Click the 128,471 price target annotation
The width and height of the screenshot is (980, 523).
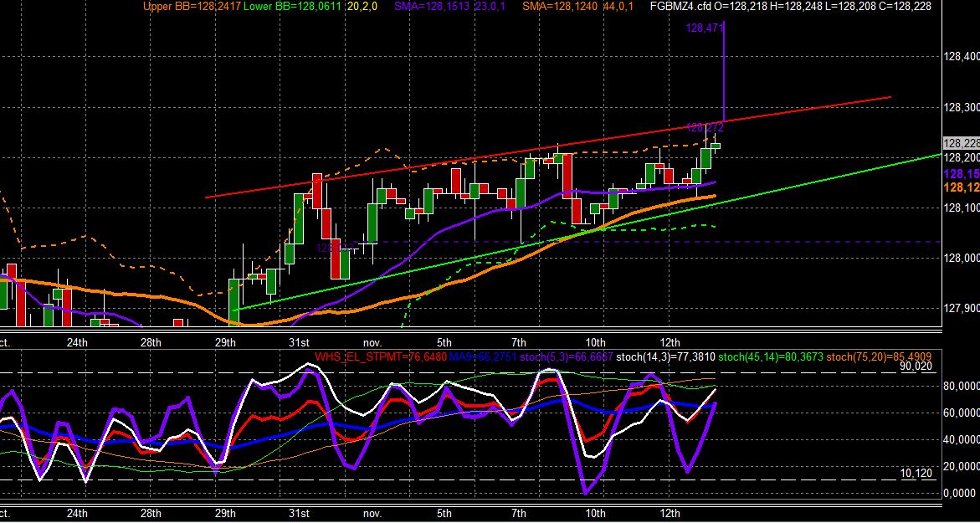pyautogui.click(x=705, y=28)
